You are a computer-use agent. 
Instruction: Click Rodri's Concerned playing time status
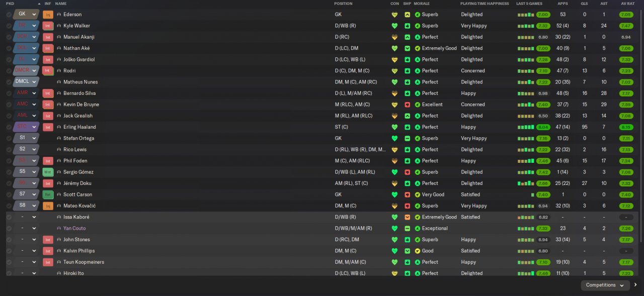(x=473, y=71)
